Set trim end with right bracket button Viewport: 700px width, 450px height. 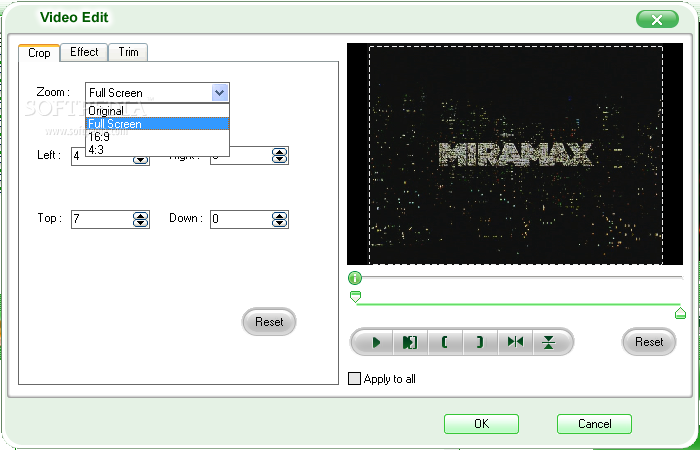click(x=480, y=342)
